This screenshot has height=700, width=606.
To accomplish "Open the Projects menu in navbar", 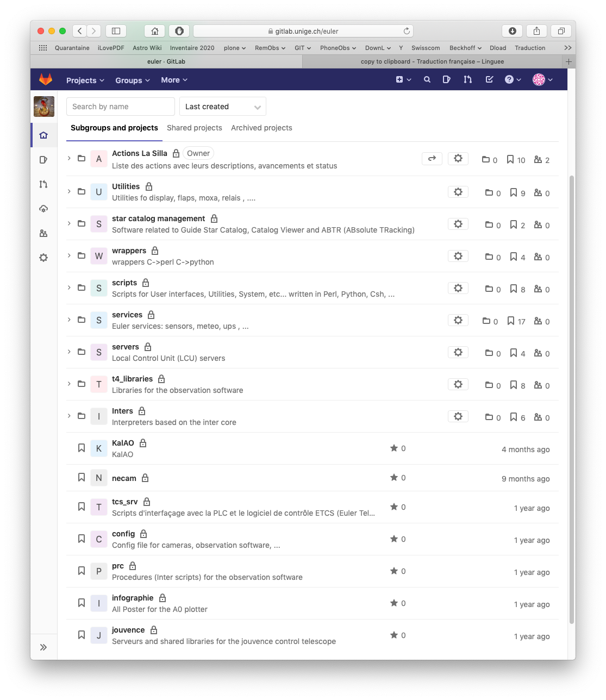I will point(85,80).
